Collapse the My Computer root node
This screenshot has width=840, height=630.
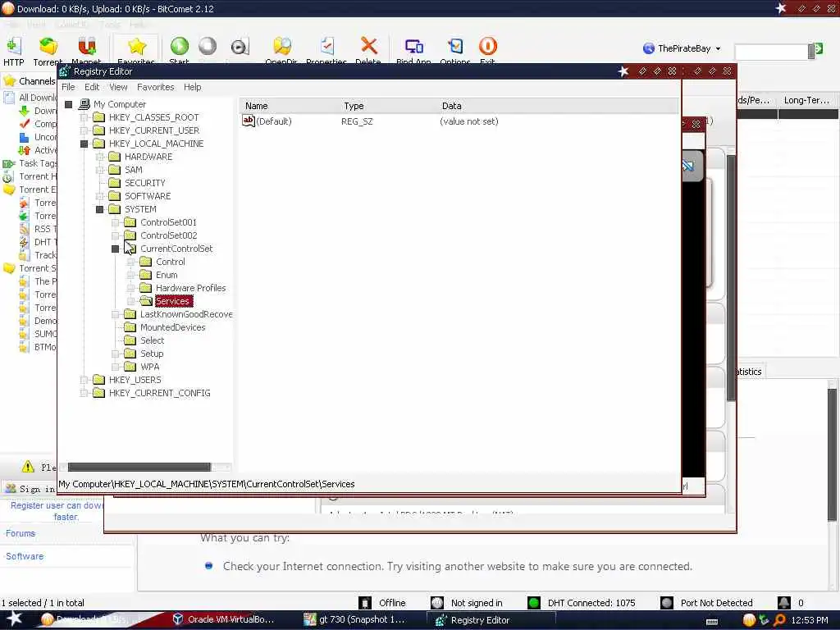pyautogui.click(x=69, y=104)
